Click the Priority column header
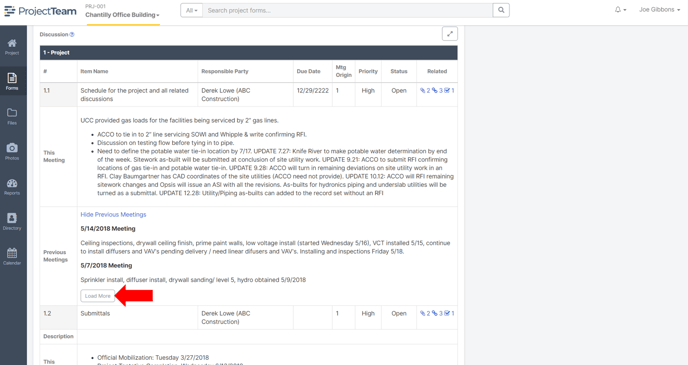The height and width of the screenshot is (365, 688). coord(368,71)
